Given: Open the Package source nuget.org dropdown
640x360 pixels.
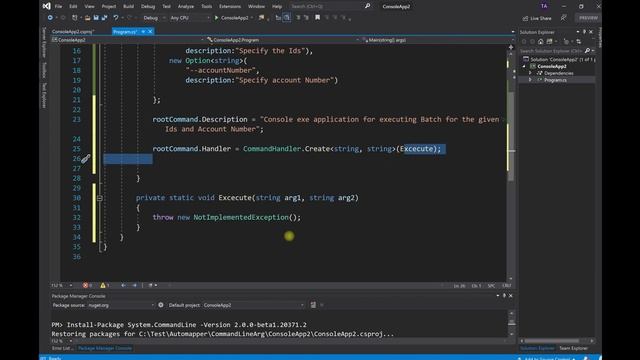Looking at the screenshot, I should [x=121, y=305].
